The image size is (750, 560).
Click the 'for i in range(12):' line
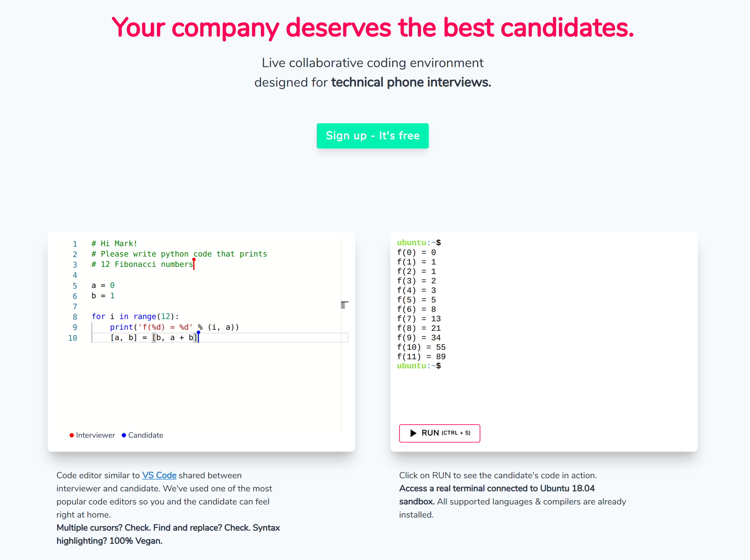coord(135,317)
